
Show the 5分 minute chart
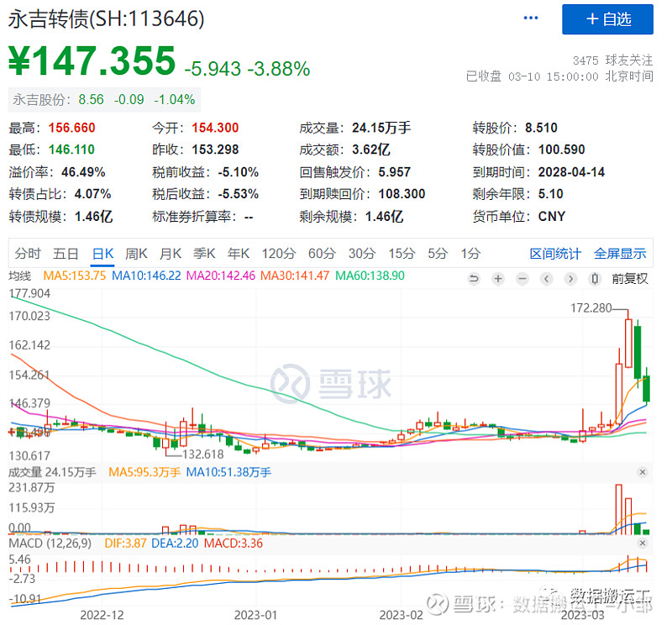[438, 254]
